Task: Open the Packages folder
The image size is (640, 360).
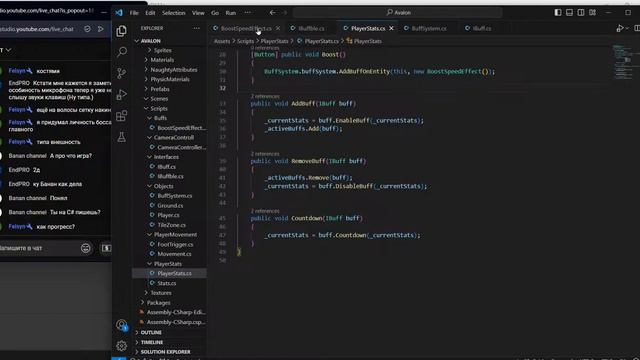Action: [x=158, y=303]
